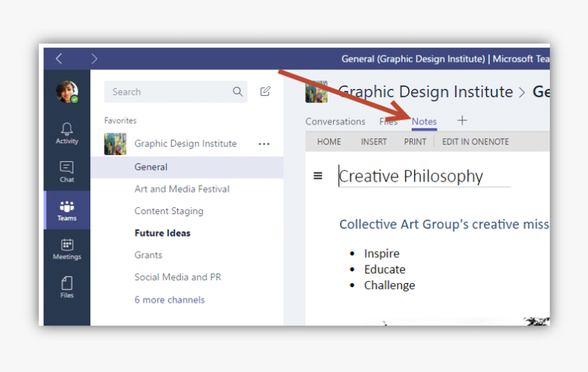Open the Content Staging channel

[169, 211]
